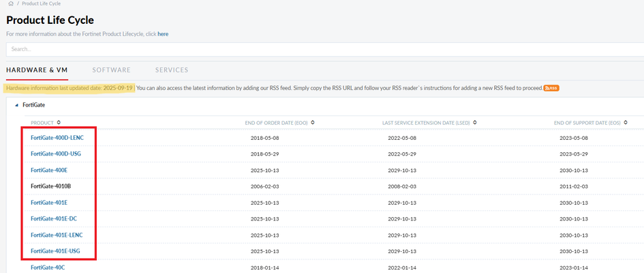Image resolution: width=644 pixels, height=273 pixels.
Task: Focus the Search input field
Action: [x=325, y=49]
